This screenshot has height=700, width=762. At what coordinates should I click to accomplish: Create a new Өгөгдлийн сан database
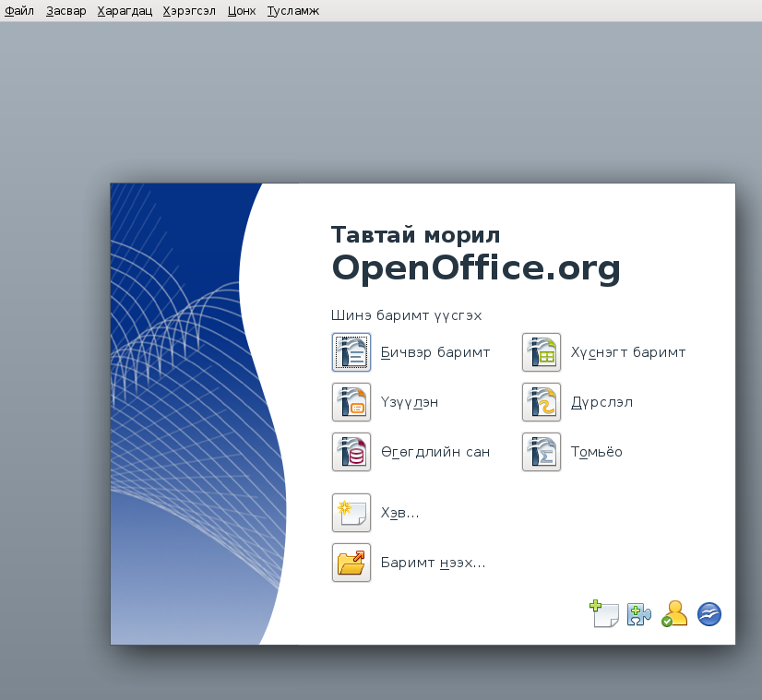click(x=351, y=452)
